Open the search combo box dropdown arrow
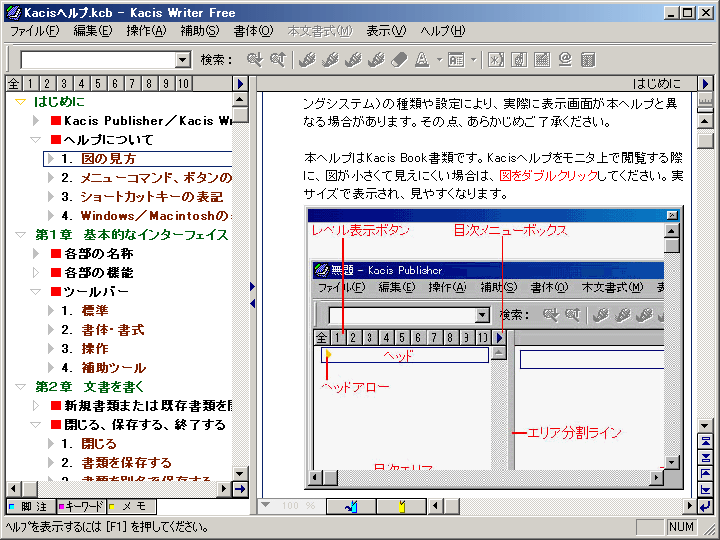Viewport: 720px width, 540px height. [183, 60]
